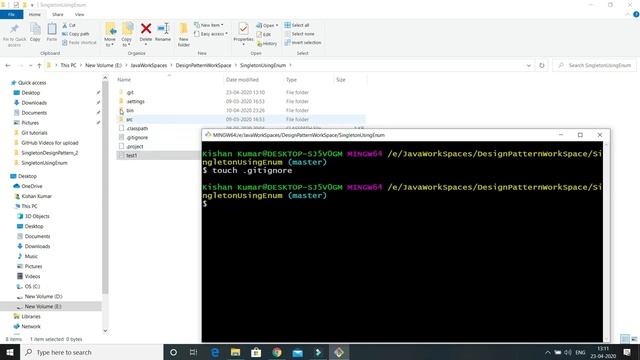
Task: Select 3D Objects under This PC
Action: (37, 216)
